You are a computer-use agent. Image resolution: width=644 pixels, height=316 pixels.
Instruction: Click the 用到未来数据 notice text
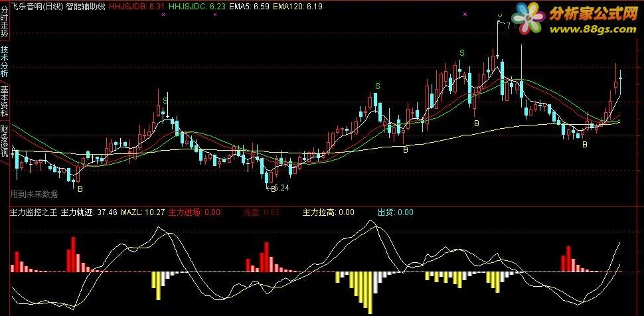tap(34, 195)
